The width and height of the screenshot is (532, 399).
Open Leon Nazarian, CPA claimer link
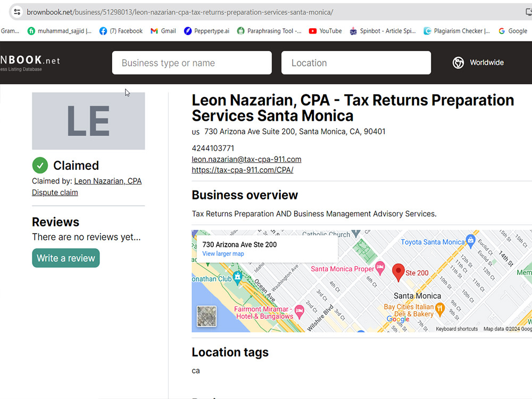tap(108, 181)
